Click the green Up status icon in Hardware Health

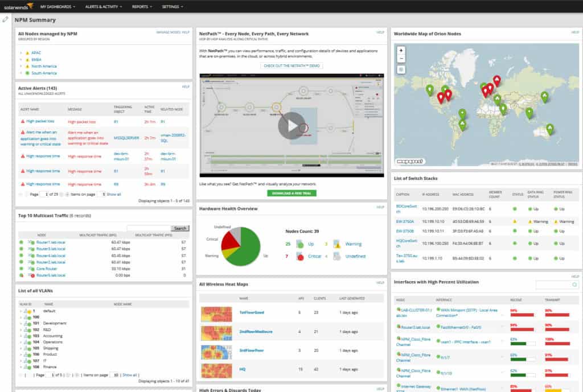tap(299, 244)
